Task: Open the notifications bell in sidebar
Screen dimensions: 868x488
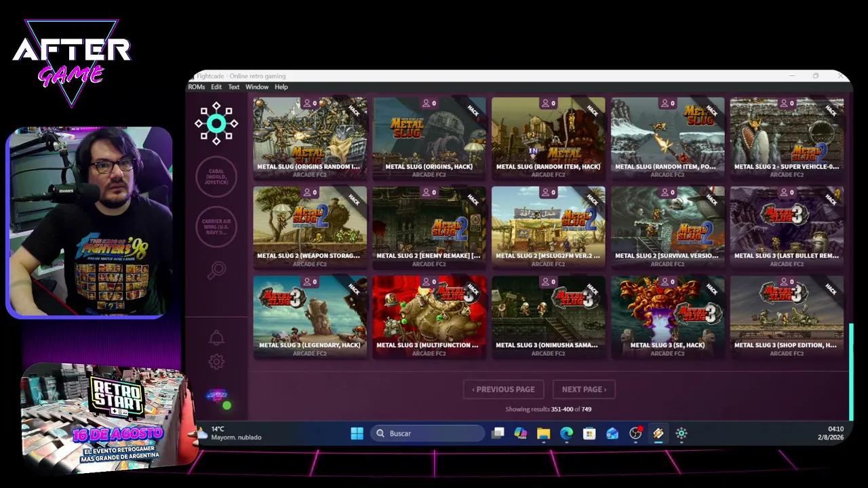Action: 216,338
